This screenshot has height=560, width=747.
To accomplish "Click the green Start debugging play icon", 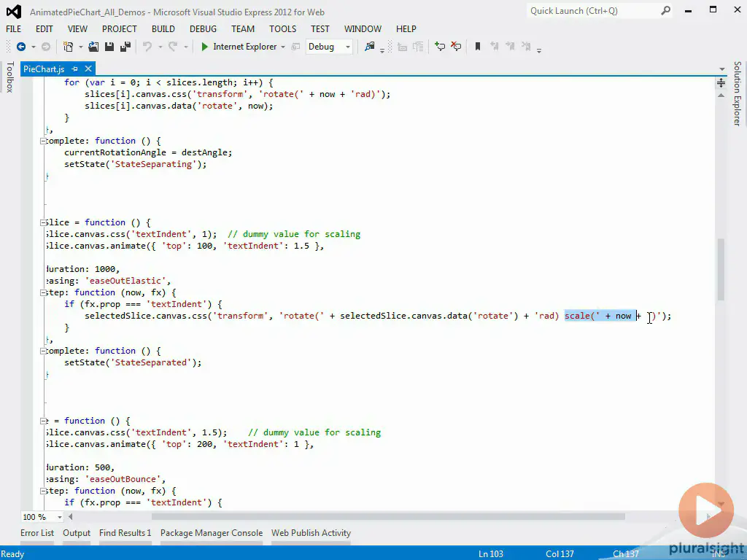I will coord(205,47).
